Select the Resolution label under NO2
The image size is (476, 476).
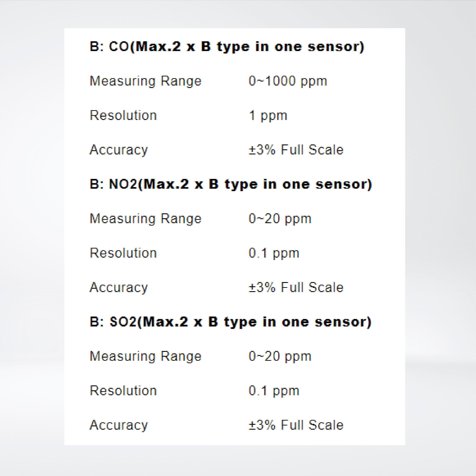pos(123,253)
